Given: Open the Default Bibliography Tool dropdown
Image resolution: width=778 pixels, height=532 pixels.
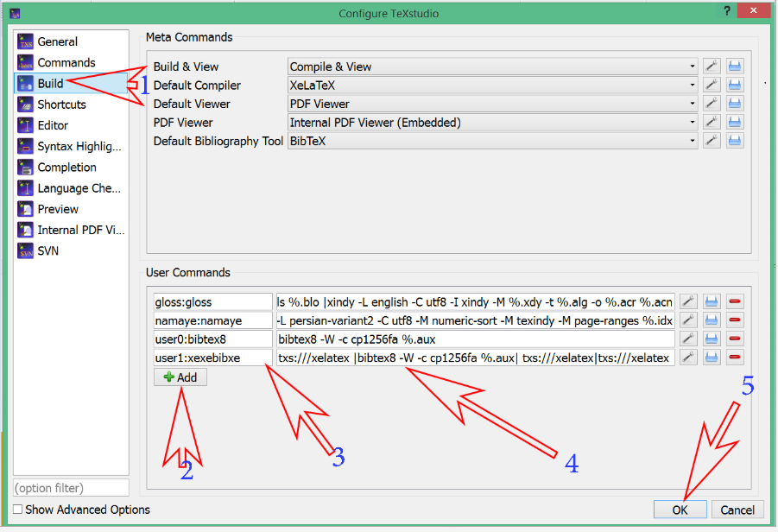Looking at the screenshot, I should 492,142.
